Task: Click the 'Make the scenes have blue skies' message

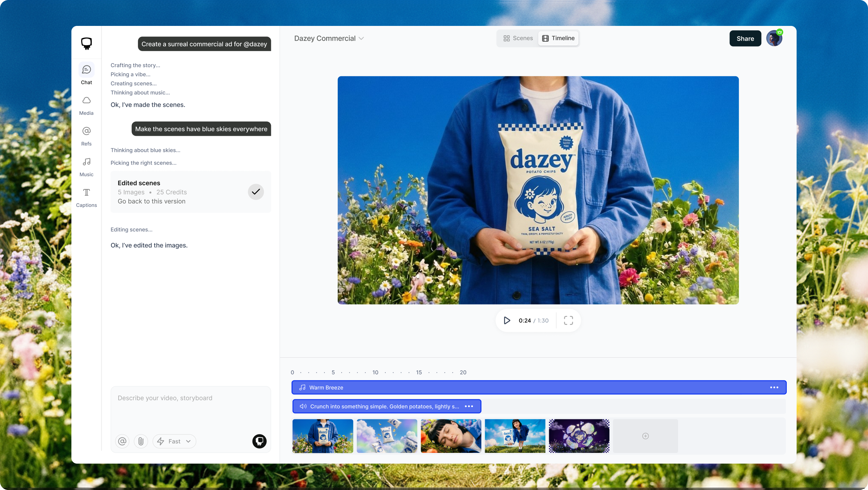Action: pos(201,129)
